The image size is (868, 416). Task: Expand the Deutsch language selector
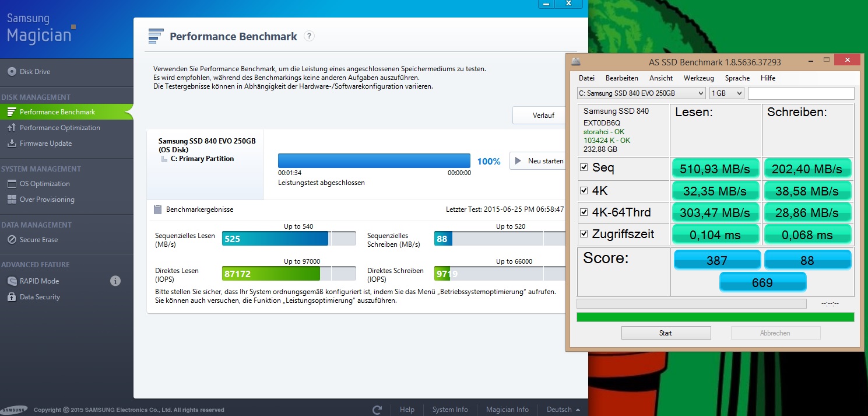click(563, 410)
